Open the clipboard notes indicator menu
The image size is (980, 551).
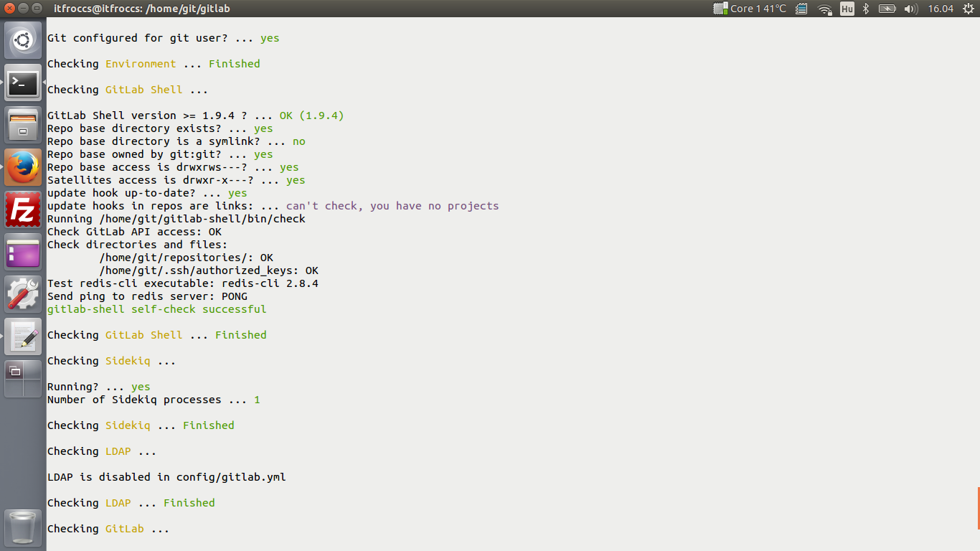pos(801,9)
